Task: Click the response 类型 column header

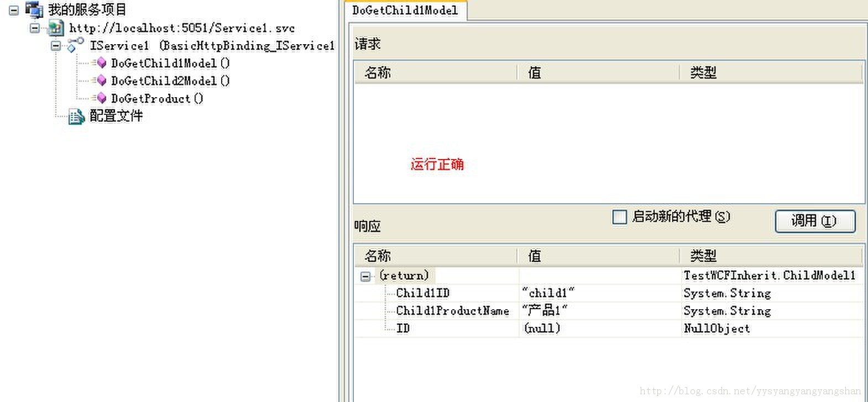Action: pos(771,256)
